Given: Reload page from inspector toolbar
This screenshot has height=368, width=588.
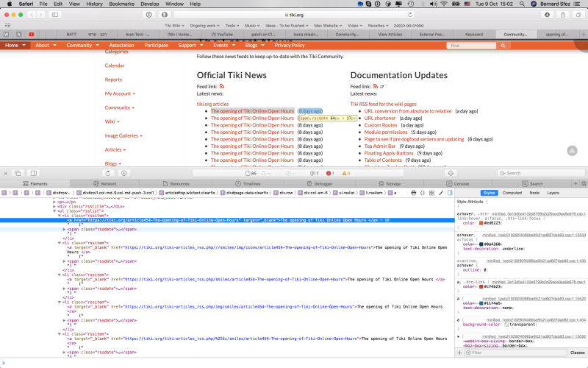Looking at the screenshot, I should pyautogui.click(x=108, y=173).
